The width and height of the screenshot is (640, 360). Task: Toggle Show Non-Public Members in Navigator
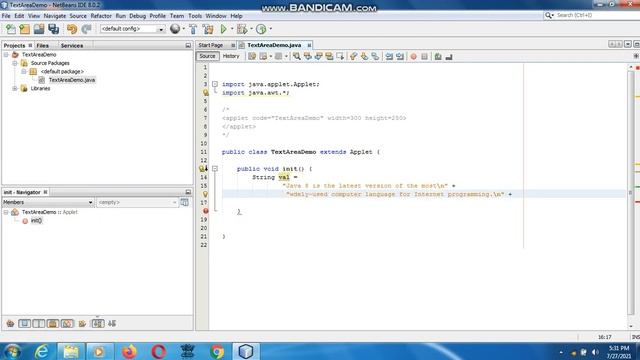tap(53, 324)
